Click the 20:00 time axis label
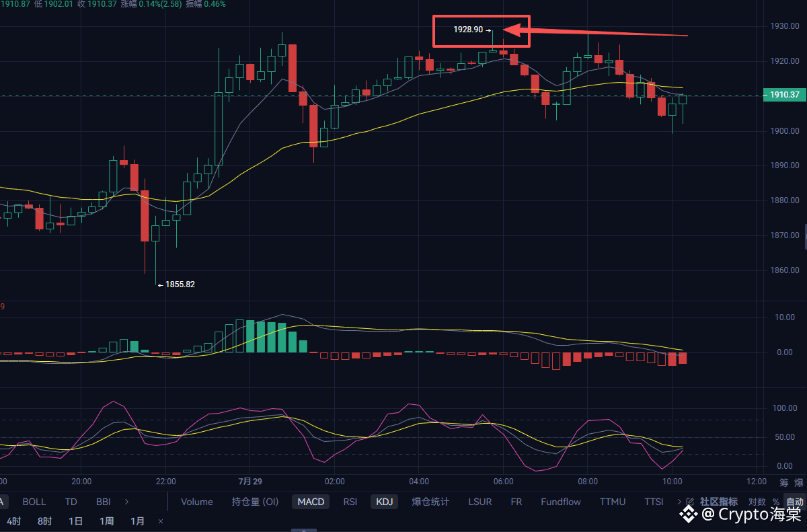807x532 pixels. [x=81, y=482]
